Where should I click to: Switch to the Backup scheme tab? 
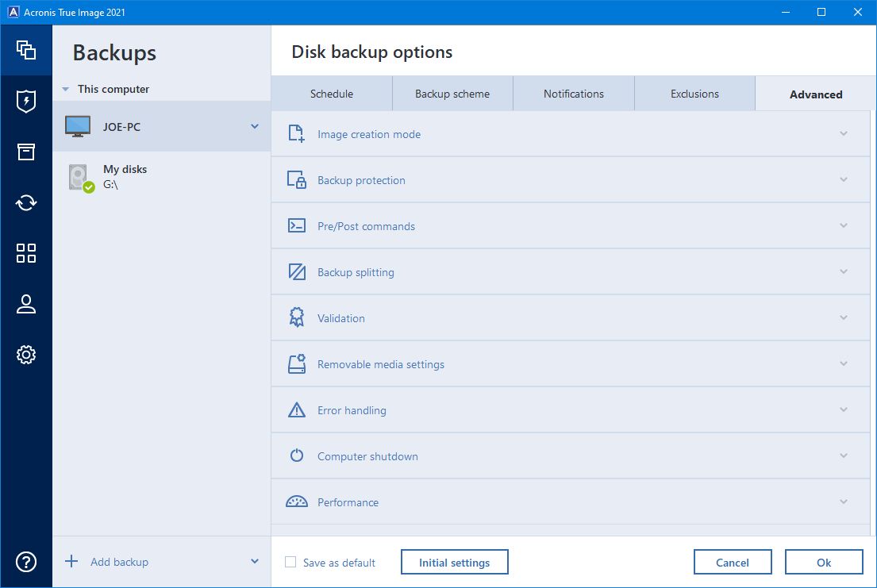click(452, 94)
